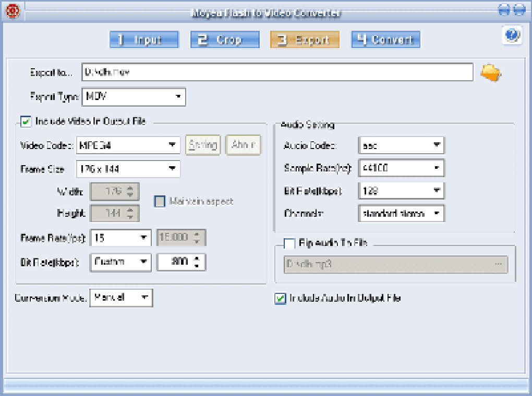Click the video codec Setting button

203,145
